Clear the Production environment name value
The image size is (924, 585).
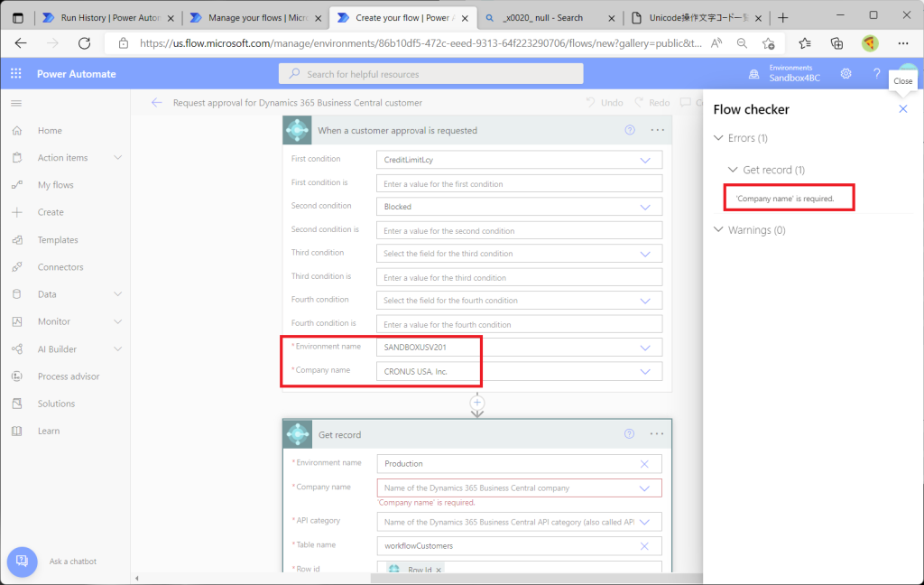pyautogui.click(x=644, y=464)
